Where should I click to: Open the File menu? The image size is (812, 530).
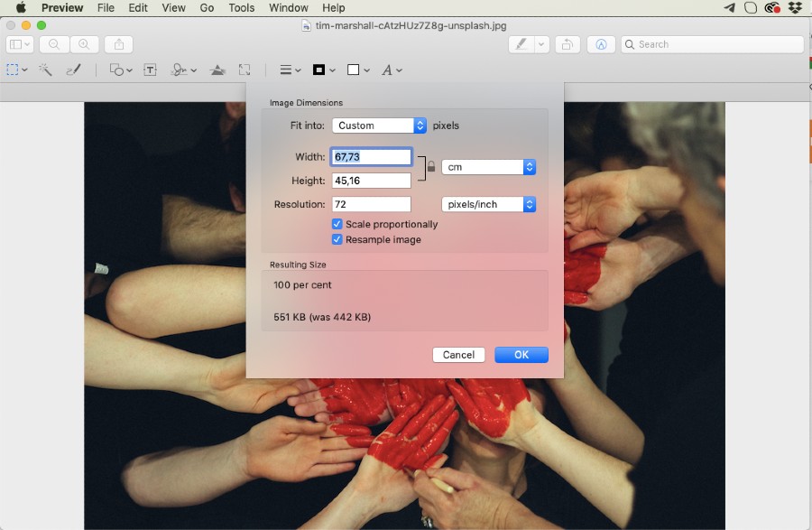106,8
